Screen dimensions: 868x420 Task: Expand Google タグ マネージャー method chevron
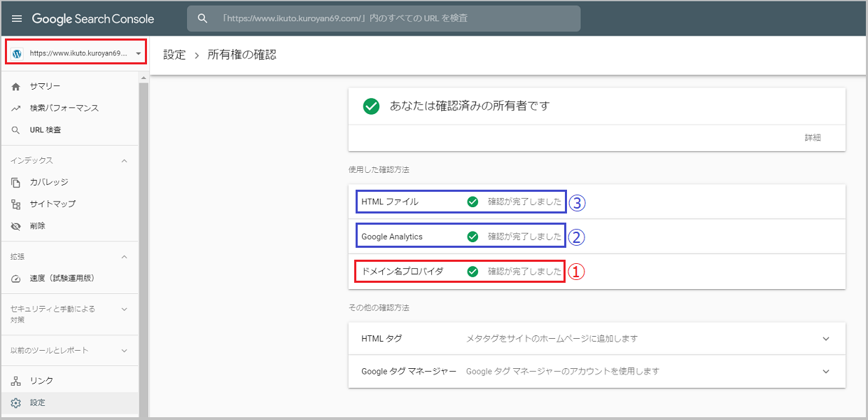click(x=826, y=372)
